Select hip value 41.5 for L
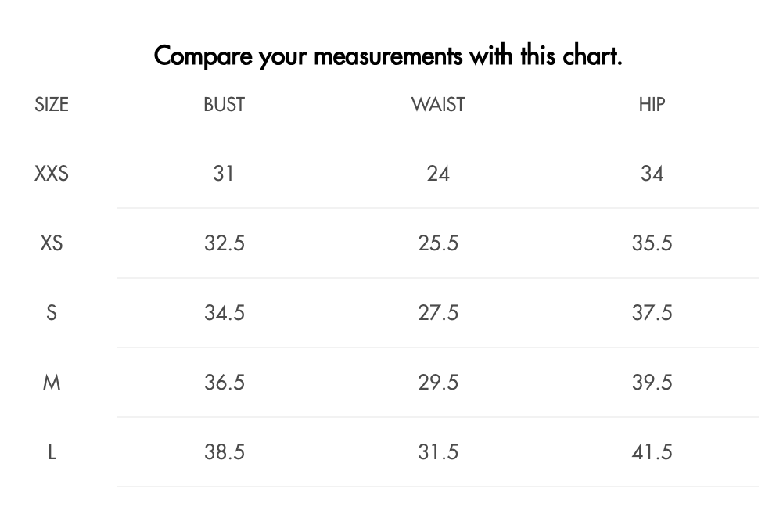This screenshot has height=532, width=776. point(652,452)
